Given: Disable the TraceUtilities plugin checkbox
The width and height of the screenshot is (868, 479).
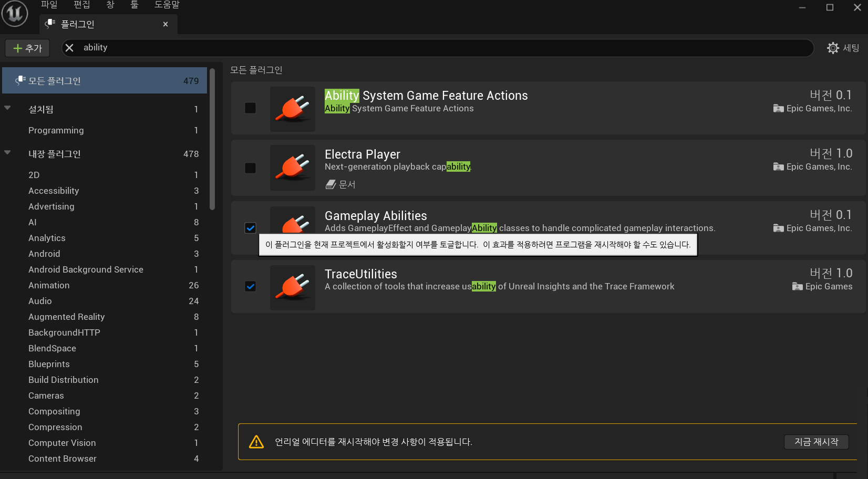Looking at the screenshot, I should click(251, 286).
